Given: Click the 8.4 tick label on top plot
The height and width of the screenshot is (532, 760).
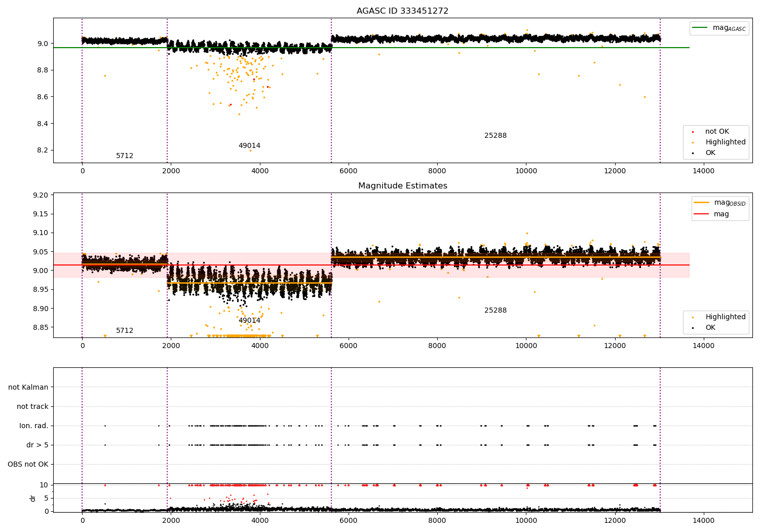Looking at the screenshot, I should [43, 124].
